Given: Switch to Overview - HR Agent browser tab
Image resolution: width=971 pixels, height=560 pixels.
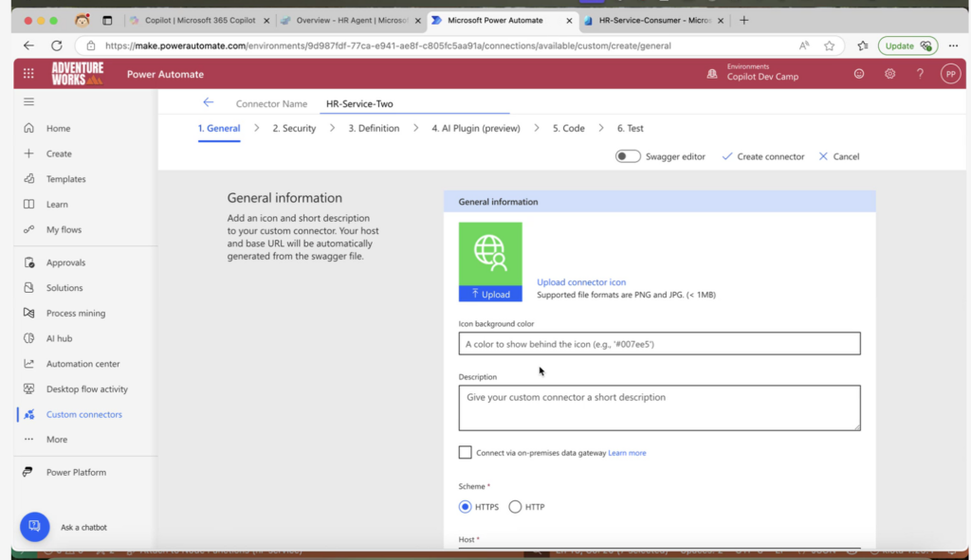Looking at the screenshot, I should pos(351,21).
